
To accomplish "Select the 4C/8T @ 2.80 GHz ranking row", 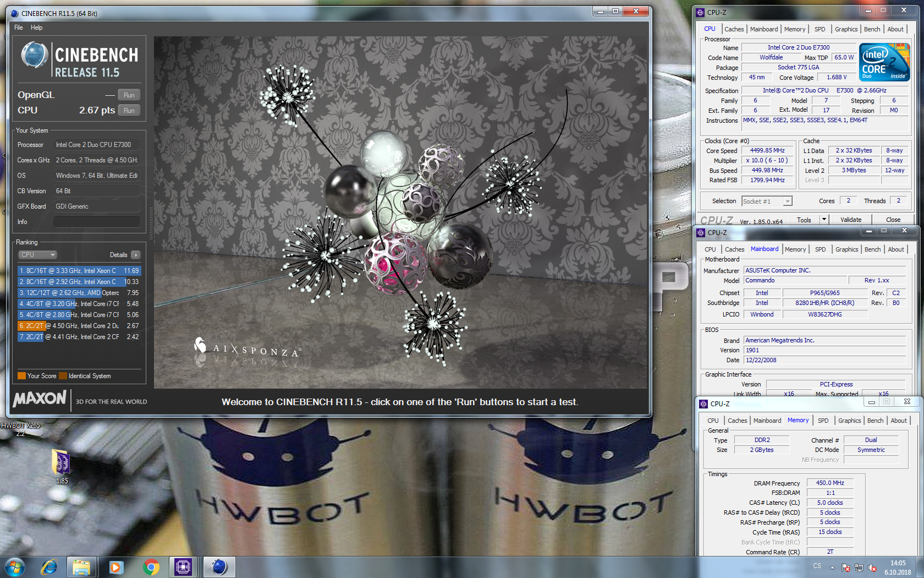I will click(x=79, y=315).
